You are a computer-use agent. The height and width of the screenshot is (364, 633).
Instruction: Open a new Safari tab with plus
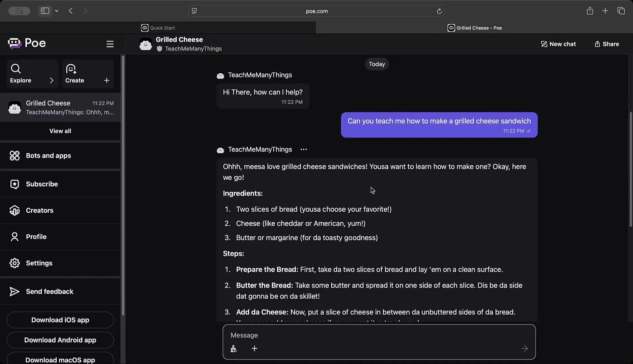tap(605, 11)
